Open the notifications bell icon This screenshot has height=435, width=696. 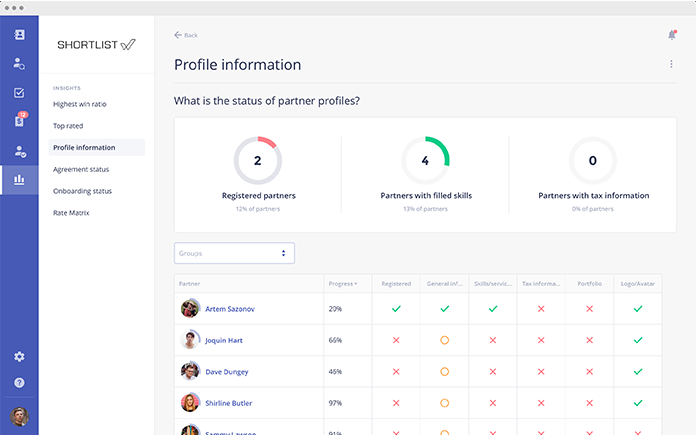(x=671, y=35)
